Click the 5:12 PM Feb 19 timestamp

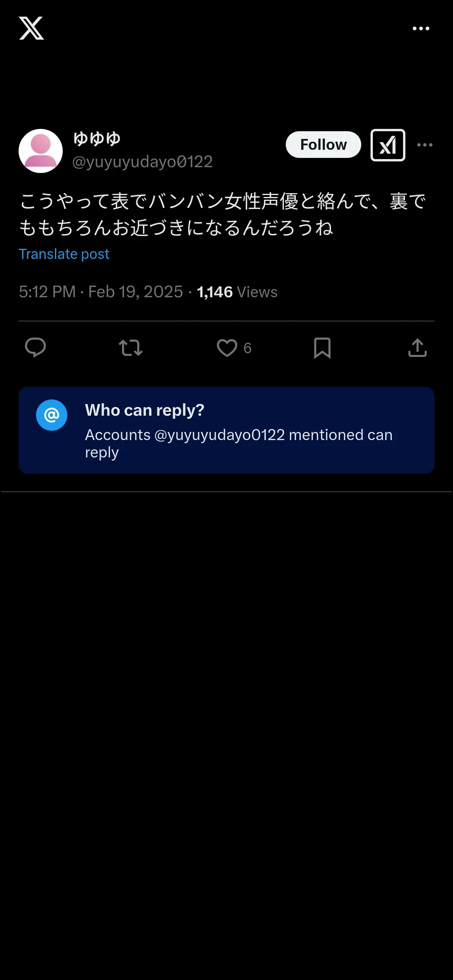(101, 292)
